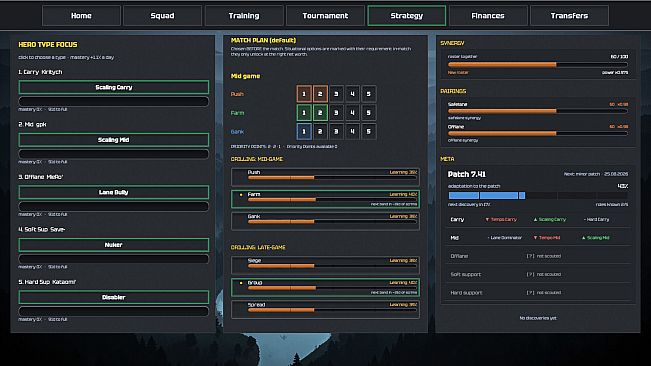
Task: Set Push priority to 3
Action: pos(336,94)
